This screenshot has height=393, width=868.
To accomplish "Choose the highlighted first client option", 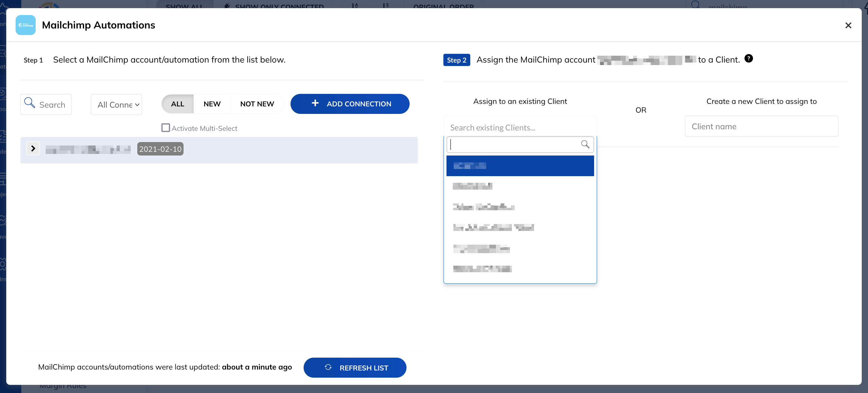I will tap(520, 166).
